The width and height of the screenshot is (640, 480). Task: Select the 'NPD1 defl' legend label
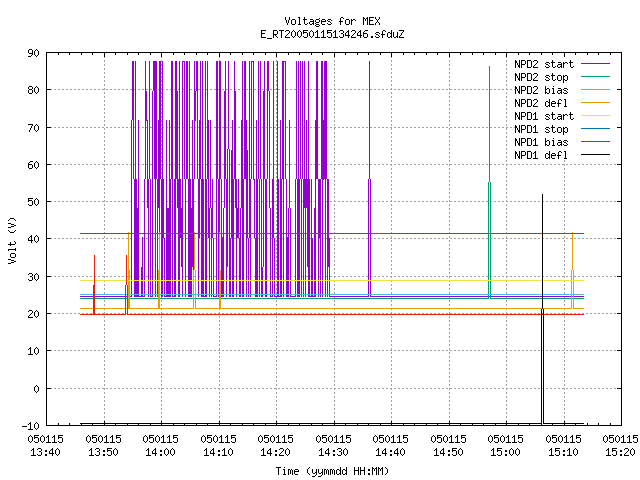click(541, 155)
